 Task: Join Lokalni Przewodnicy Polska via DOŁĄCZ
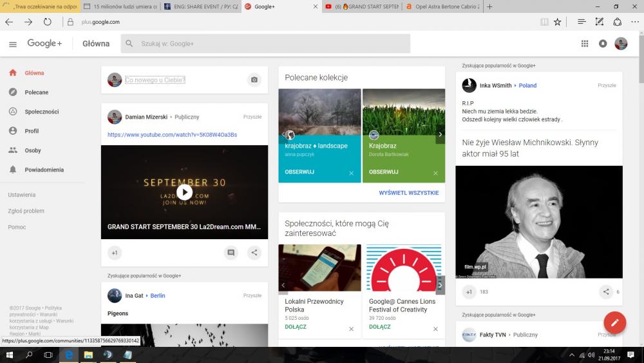click(296, 327)
